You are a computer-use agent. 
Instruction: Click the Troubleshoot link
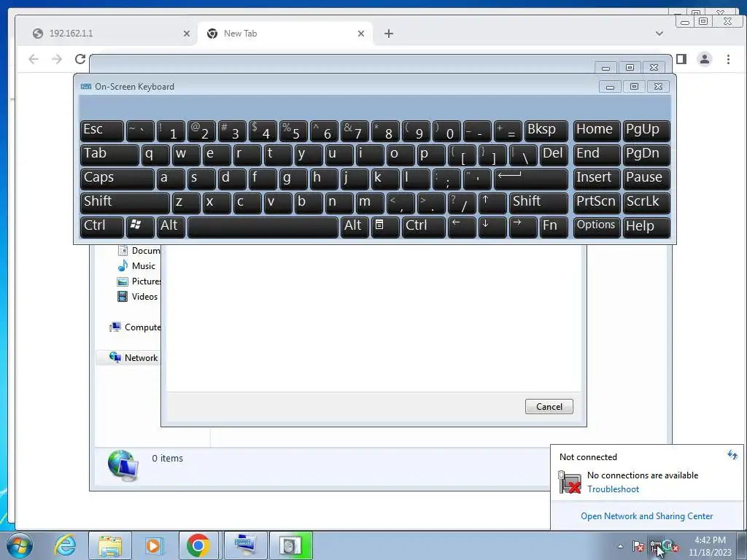pyautogui.click(x=613, y=489)
